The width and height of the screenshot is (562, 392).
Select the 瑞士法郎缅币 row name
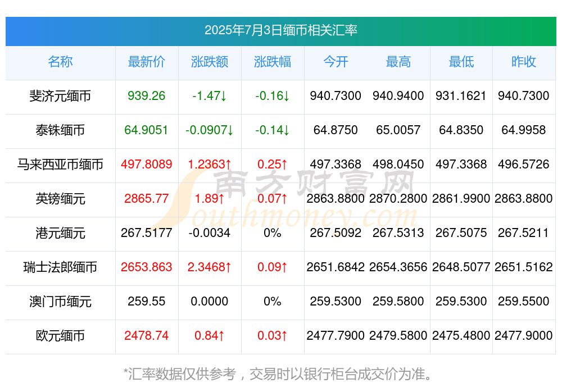[60, 267]
